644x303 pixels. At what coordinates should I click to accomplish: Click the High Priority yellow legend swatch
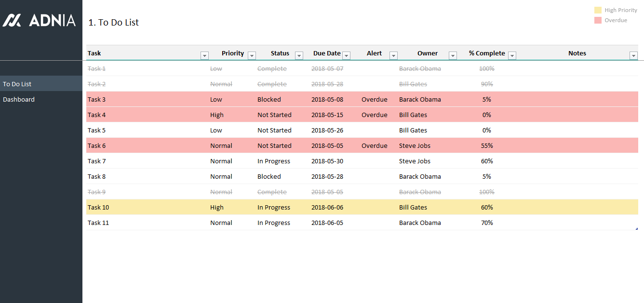[598, 10]
